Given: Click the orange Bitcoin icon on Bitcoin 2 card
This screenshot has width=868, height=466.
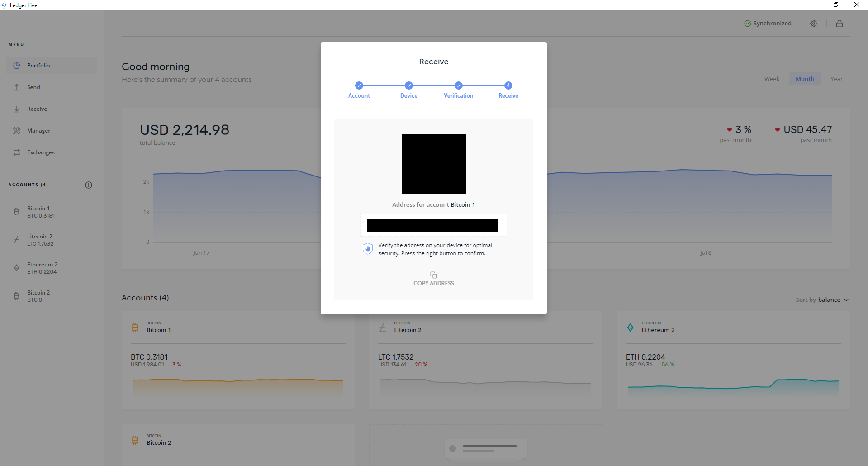Looking at the screenshot, I should click(x=135, y=440).
